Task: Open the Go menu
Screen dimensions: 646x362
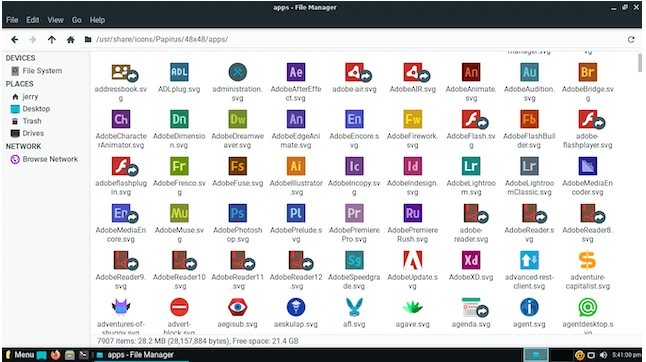Action: 77,20
